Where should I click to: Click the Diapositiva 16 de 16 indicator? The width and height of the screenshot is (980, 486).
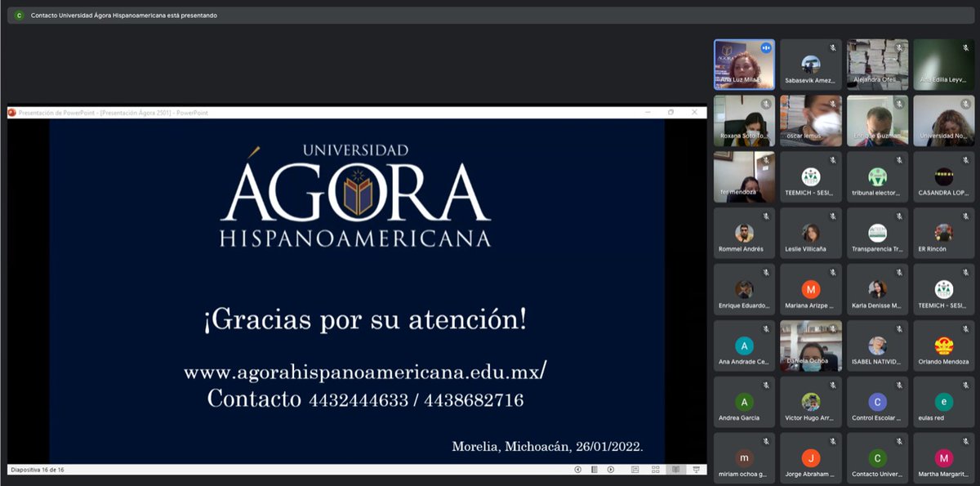click(35, 470)
